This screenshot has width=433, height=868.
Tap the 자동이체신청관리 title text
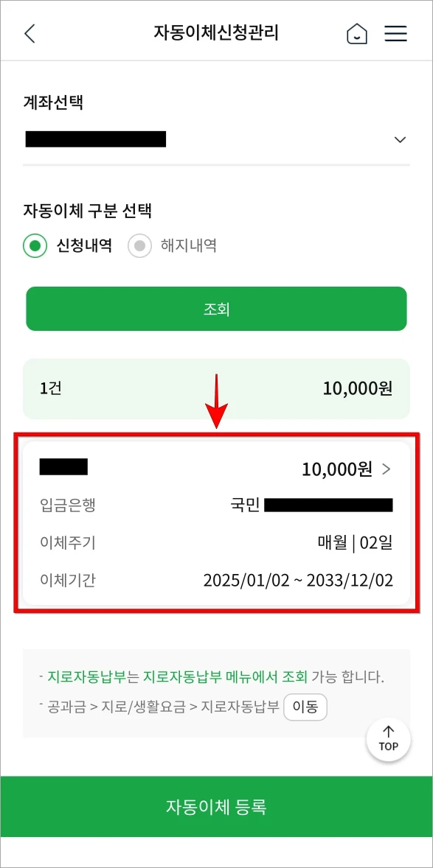click(216, 31)
